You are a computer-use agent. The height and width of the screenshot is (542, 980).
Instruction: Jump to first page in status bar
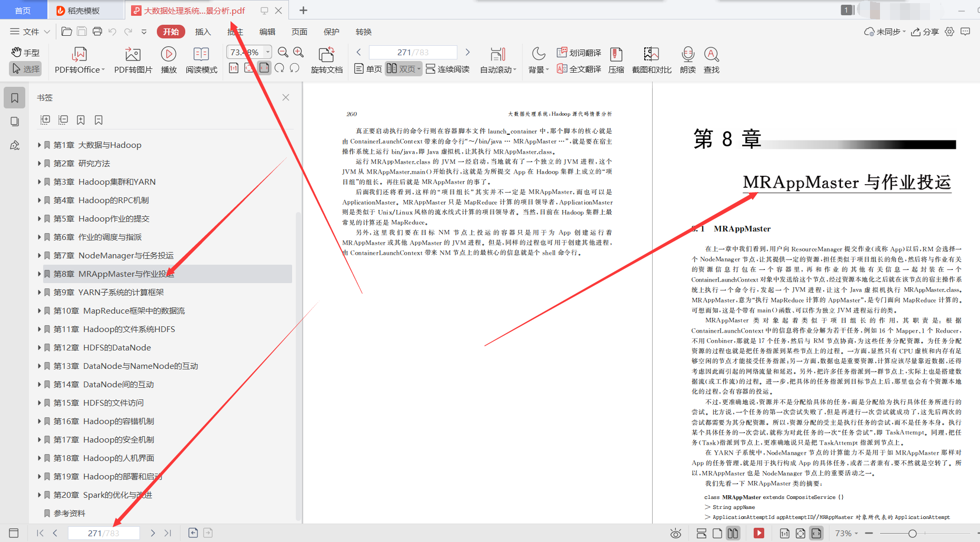40,533
